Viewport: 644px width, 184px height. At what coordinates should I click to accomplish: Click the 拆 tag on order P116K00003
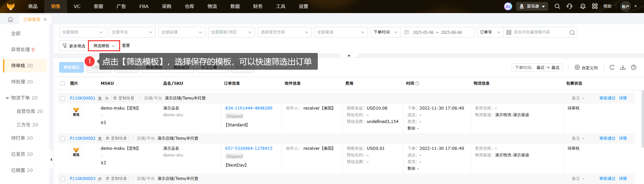pos(100,179)
